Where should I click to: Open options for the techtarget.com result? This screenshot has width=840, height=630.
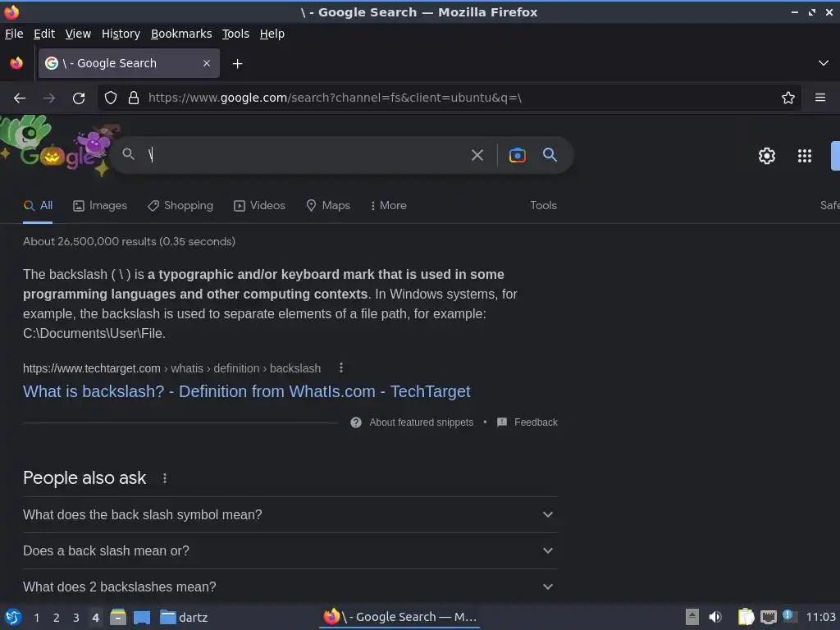coord(341,368)
